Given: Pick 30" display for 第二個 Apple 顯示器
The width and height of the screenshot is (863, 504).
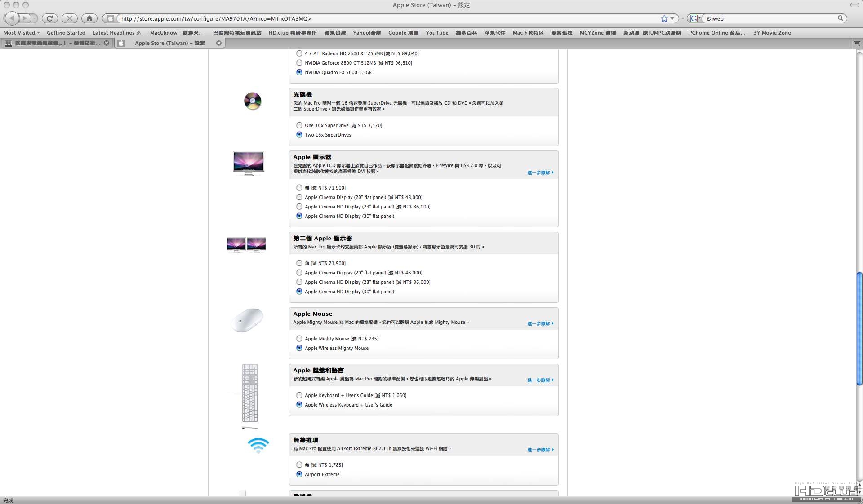Looking at the screenshot, I should [299, 292].
